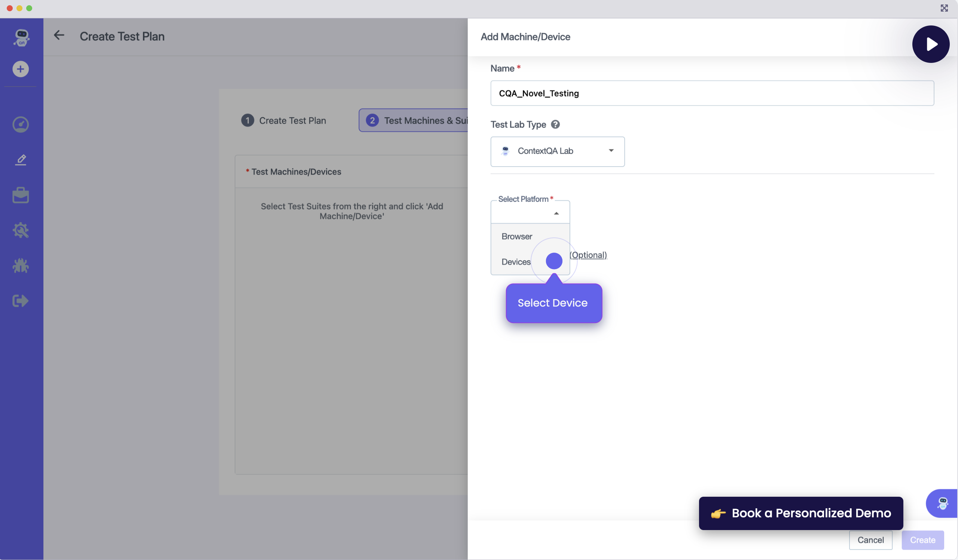Go back with the arrow beside Create Test Plan
The image size is (958, 560).
(59, 36)
